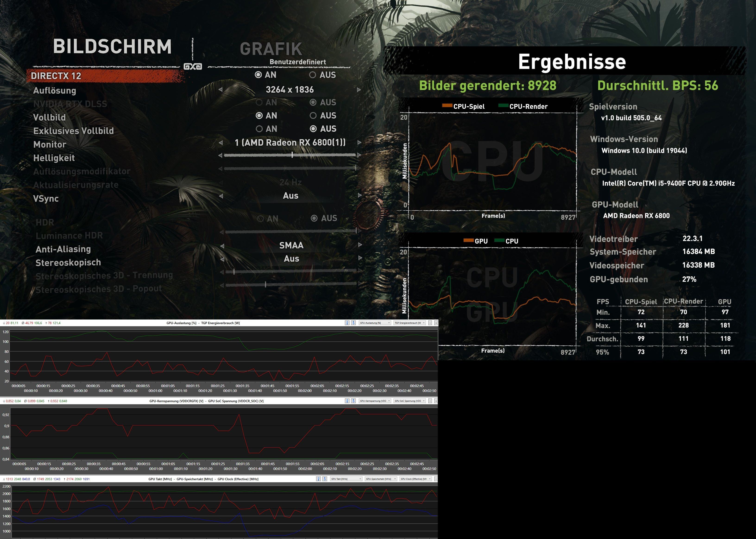Viewport: 756px width, 539px height.
Task: Click right arrow next to Monitor AMD Radeon
Action: (x=359, y=142)
